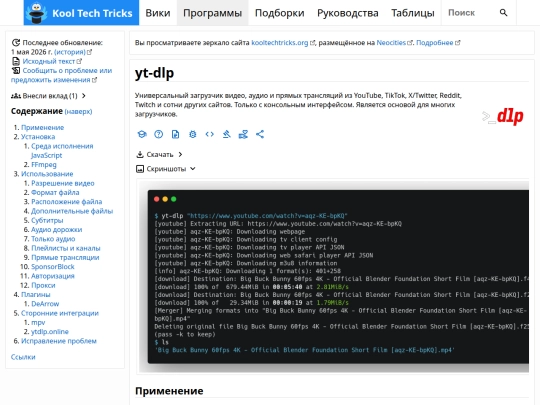The height and width of the screenshot is (405, 540).
Task: Open the Подборки menu item
Action: [279, 13]
